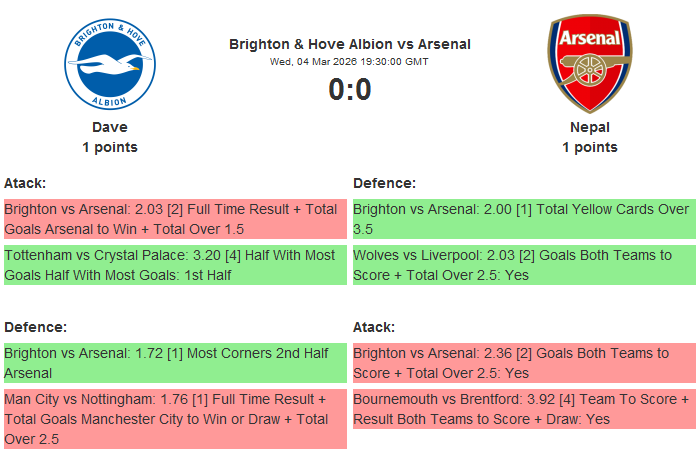Click Dave's Atack section heading
Viewport: 700px width, 460px height.
pyautogui.click(x=25, y=183)
